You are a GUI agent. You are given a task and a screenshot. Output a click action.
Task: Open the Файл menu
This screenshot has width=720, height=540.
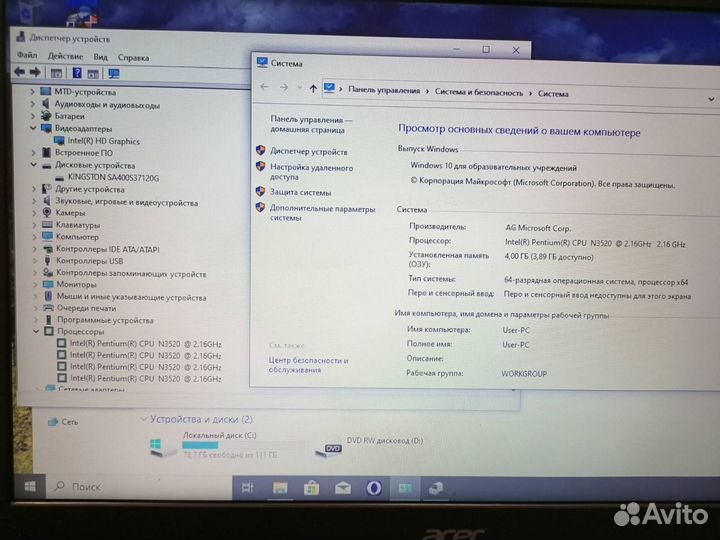pos(27,55)
